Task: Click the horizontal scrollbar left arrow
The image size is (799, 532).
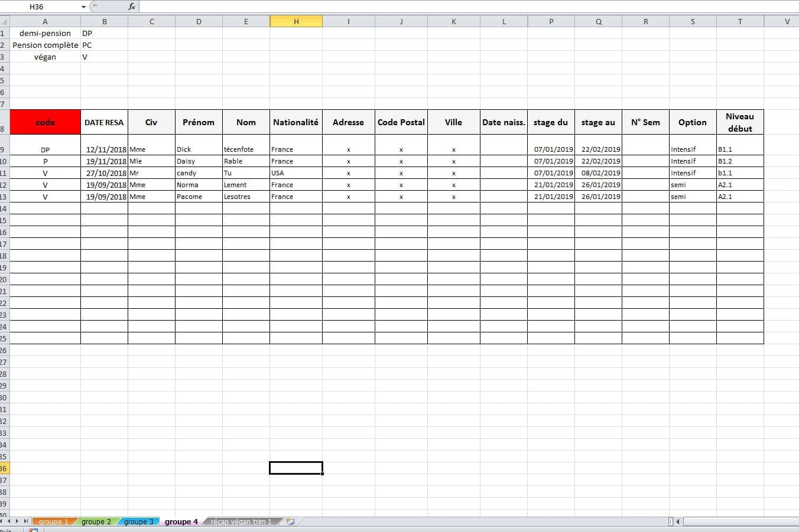Action: pyautogui.click(x=678, y=521)
